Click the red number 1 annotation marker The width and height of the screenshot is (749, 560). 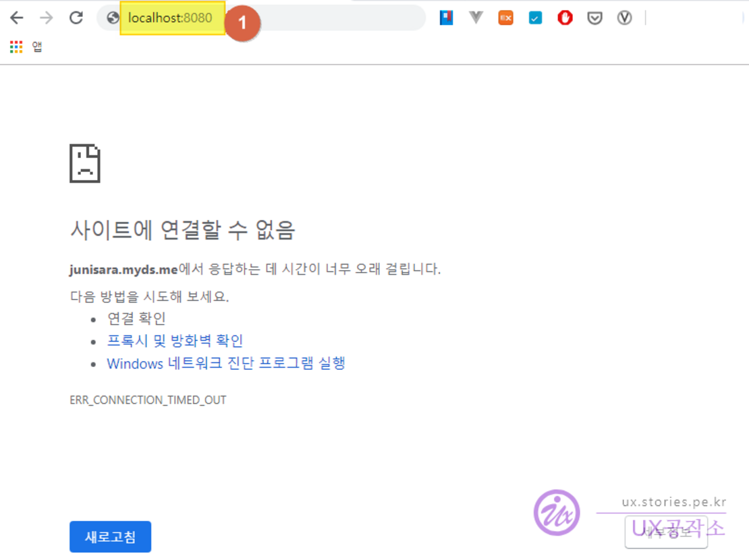click(242, 24)
